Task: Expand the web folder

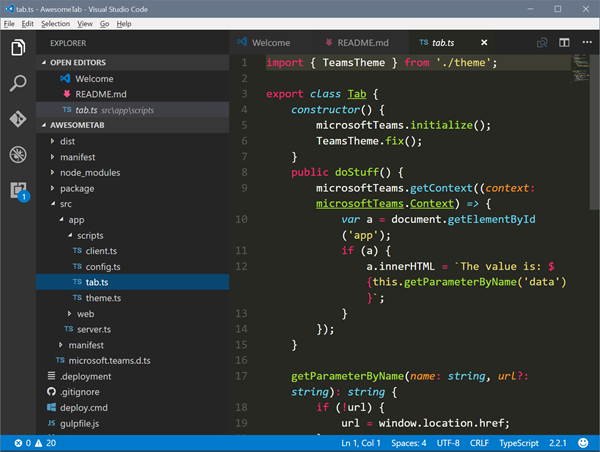Action: 69,313
